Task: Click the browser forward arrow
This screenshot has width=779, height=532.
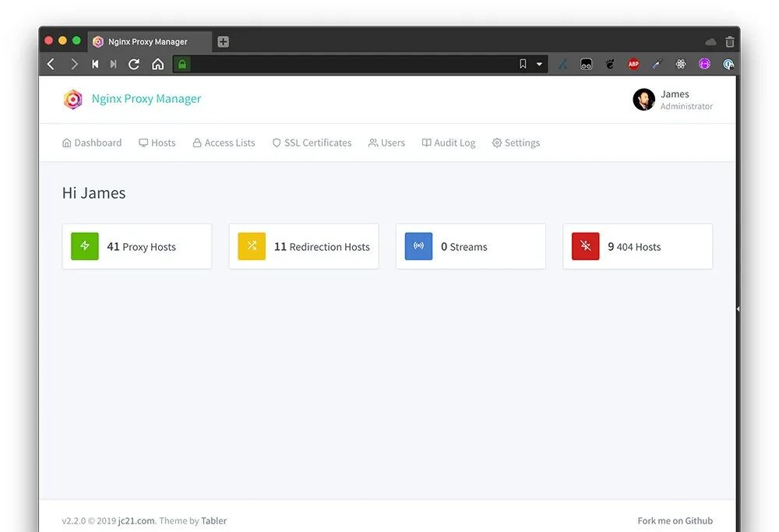Action: [74, 64]
